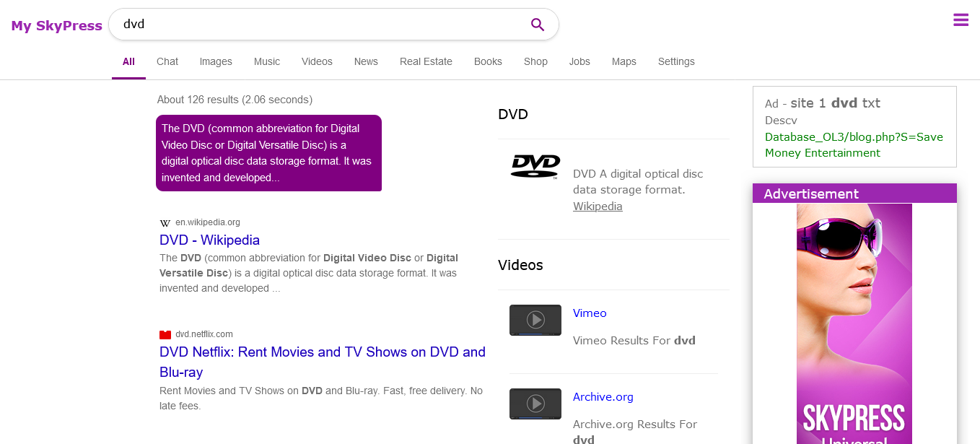Click the My SkyPress logo
Image resolution: width=980 pixels, height=444 pixels.
57,26
